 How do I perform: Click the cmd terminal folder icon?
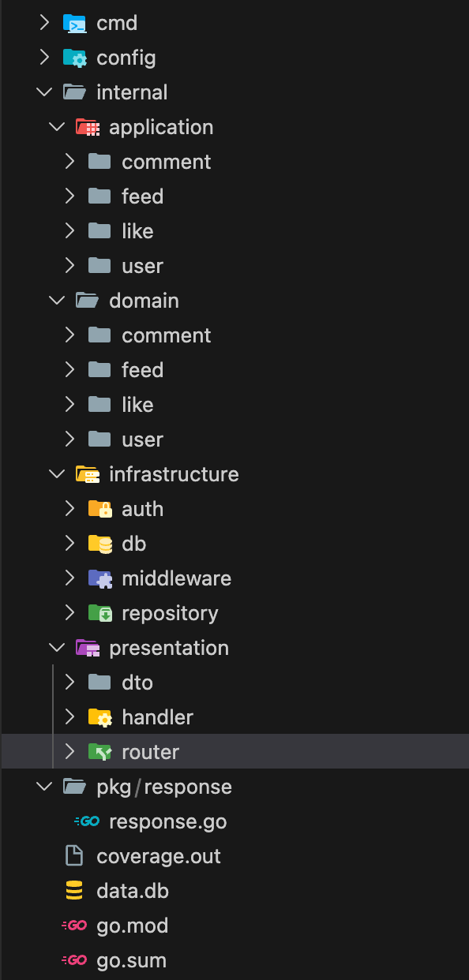(x=76, y=23)
